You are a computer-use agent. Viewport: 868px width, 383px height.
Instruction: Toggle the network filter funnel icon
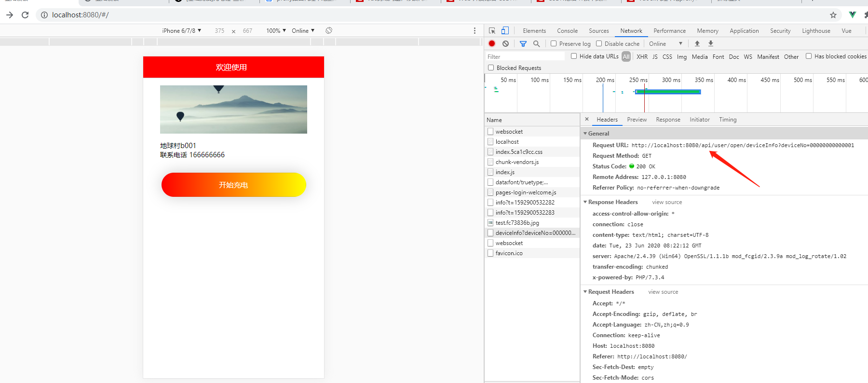pos(523,43)
